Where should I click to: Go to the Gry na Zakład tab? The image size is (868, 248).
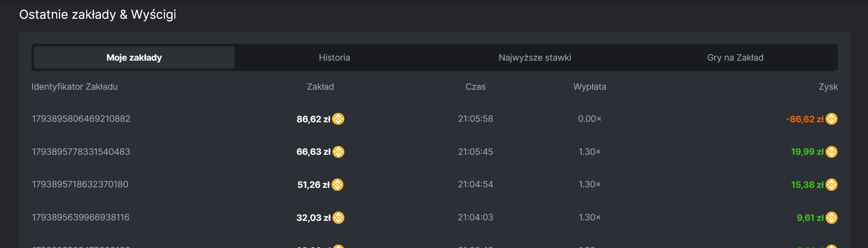pyautogui.click(x=735, y=58)
